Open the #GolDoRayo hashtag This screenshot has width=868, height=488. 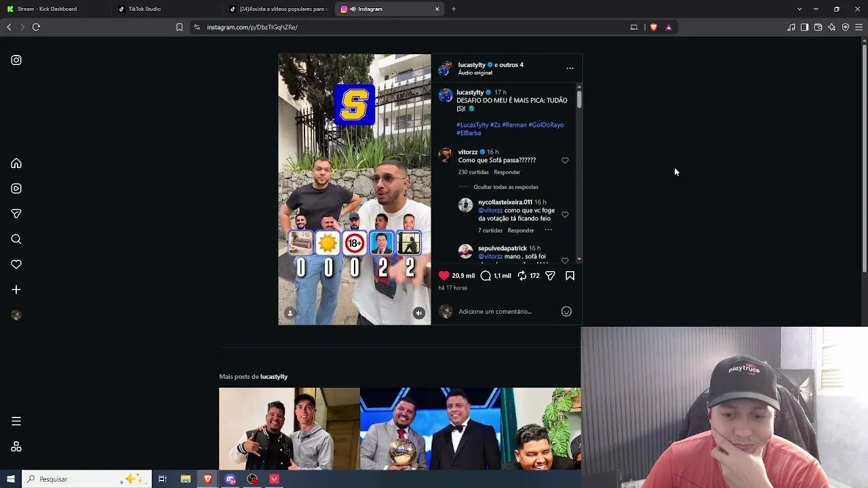(x=546, y=125)
